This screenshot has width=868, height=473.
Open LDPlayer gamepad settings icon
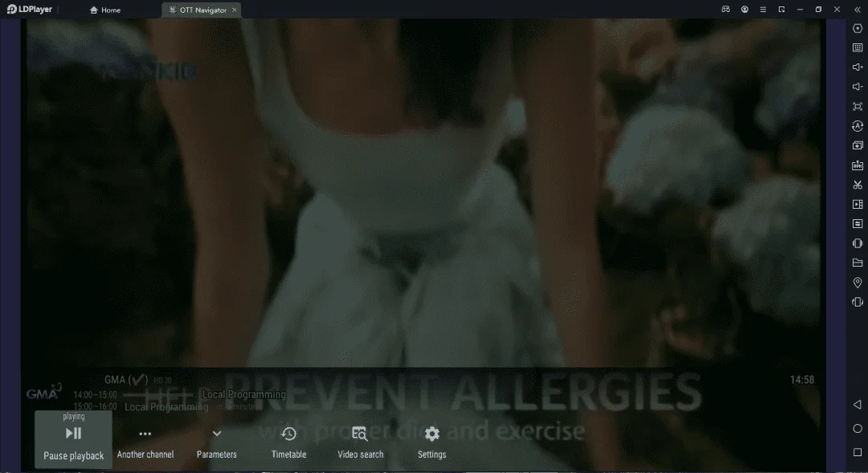[726, 10]
